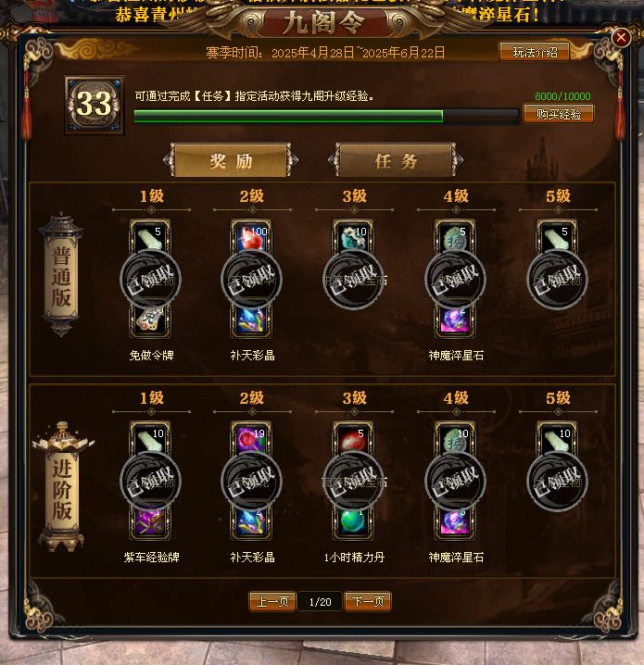644x665 pixels.
Task: Click the jade dragon icon in 普通版 level 3
Action: [353, 236]
